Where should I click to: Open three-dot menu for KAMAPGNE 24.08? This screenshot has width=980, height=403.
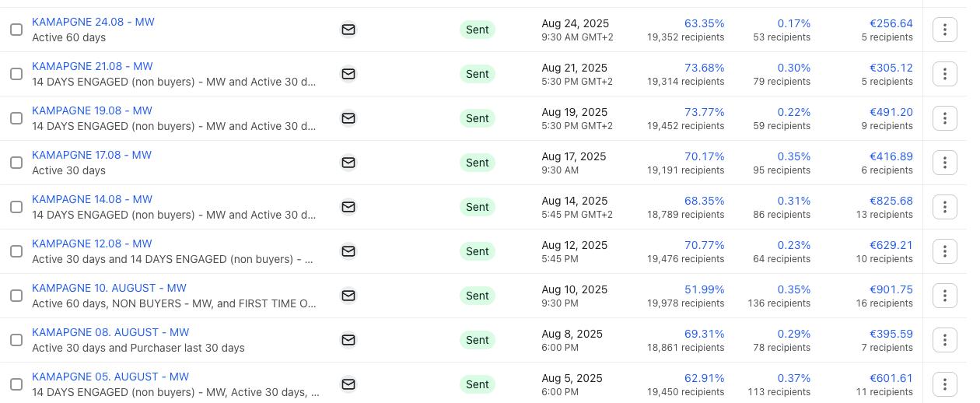pyautogui.click(x=944, y=30)
